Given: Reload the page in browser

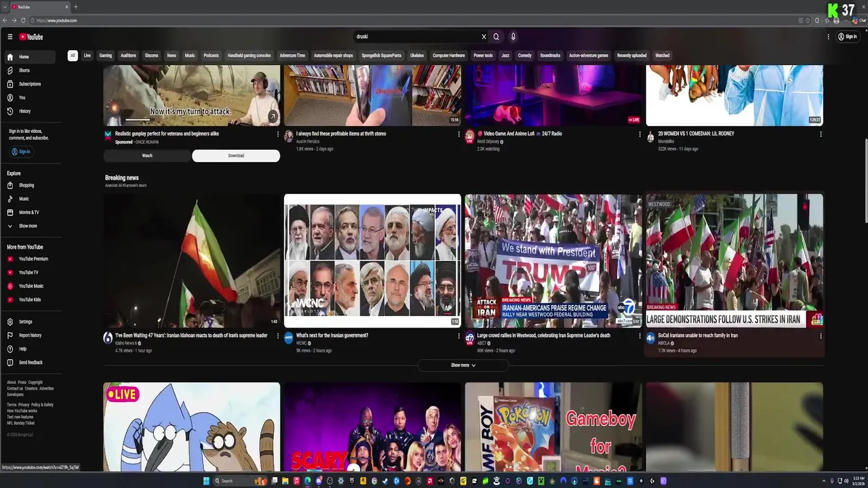Looking at the screenshot, I should click(x=23, y=20).
